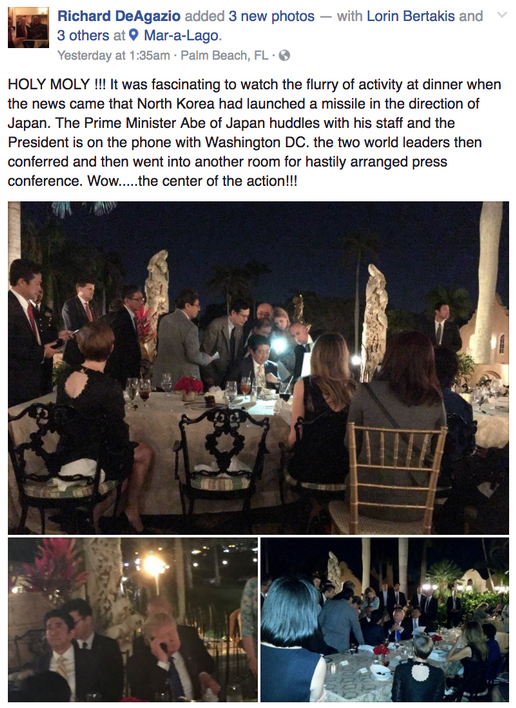
Task: Click the location pin icon
Action: coord(133,35)
